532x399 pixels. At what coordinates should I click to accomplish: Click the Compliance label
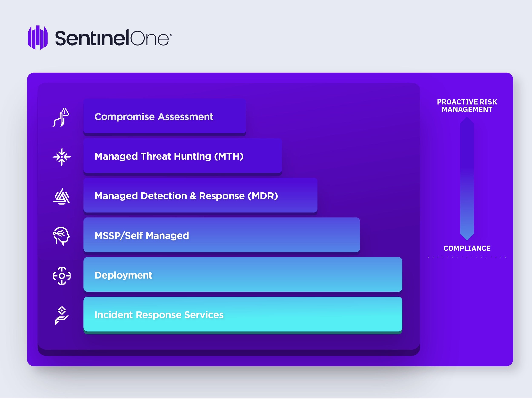pyautogui.click(x=467, y=248)
